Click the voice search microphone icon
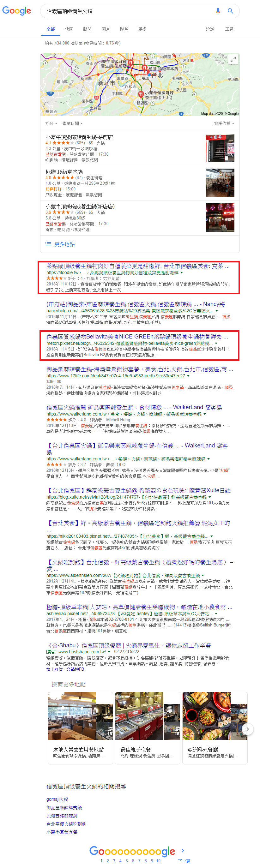This screenshot has width=260, height=868. coord(218,11)
